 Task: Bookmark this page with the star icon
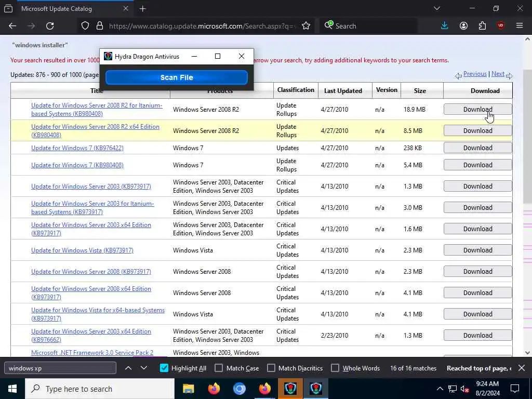coord(305,26)
